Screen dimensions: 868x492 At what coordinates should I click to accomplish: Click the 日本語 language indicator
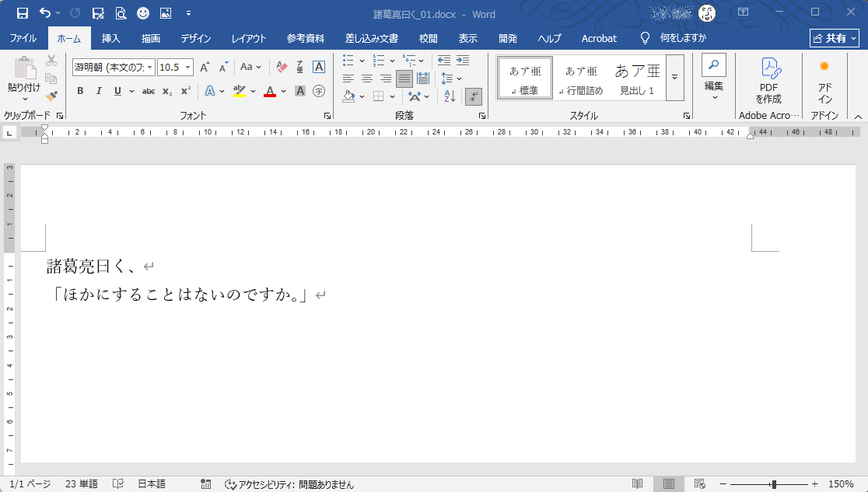(152, 484)
